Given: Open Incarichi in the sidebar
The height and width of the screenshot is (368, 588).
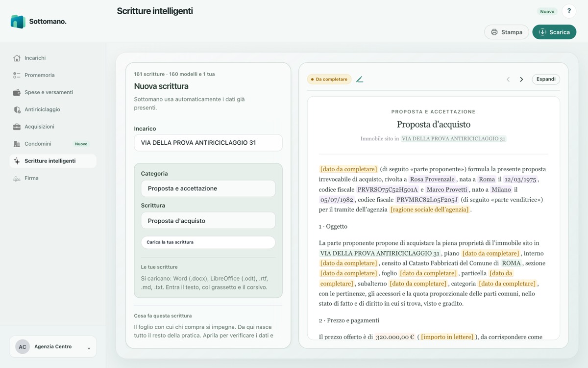Looking at the screenshot, I should click(53, 58).
